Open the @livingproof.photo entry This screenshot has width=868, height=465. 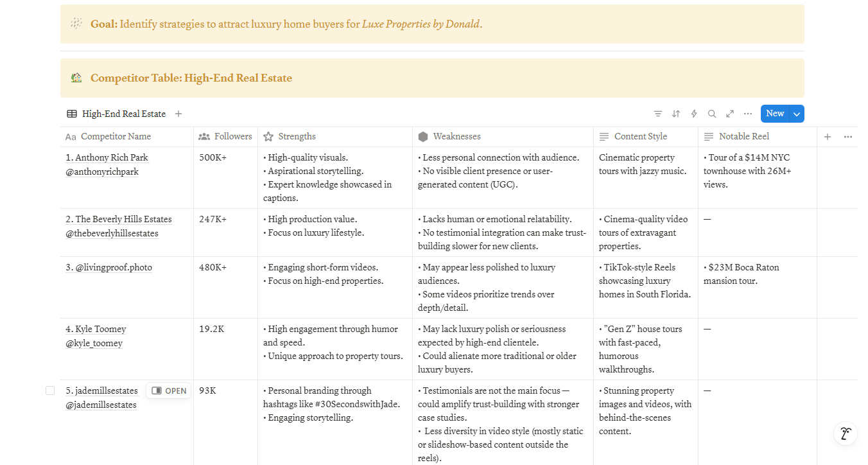108,267
